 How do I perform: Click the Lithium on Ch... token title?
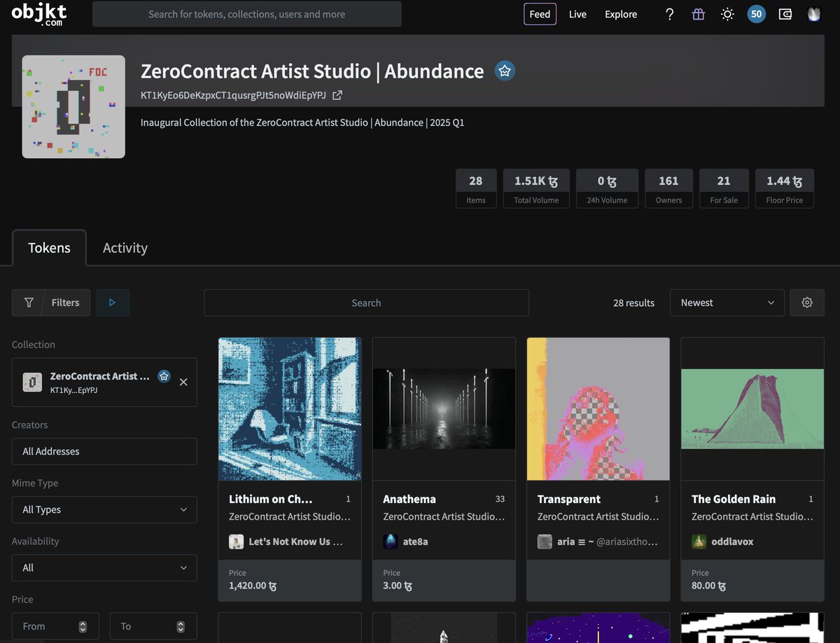click(x=271, y=499)
